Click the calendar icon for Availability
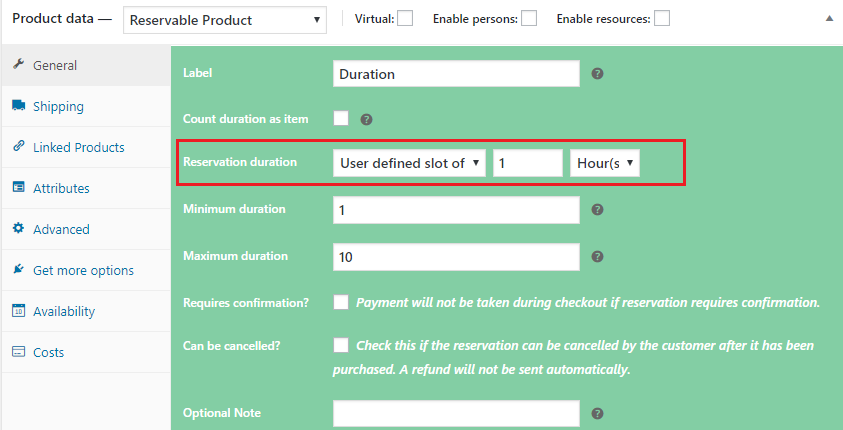Viewport: 843px width, 430px height. coord(18,311)
